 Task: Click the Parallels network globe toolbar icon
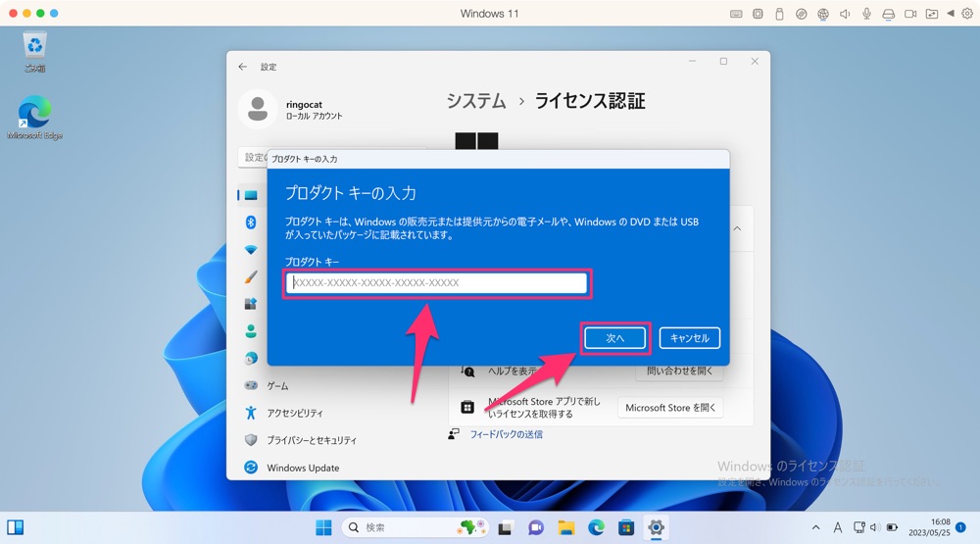click(823, 14)
